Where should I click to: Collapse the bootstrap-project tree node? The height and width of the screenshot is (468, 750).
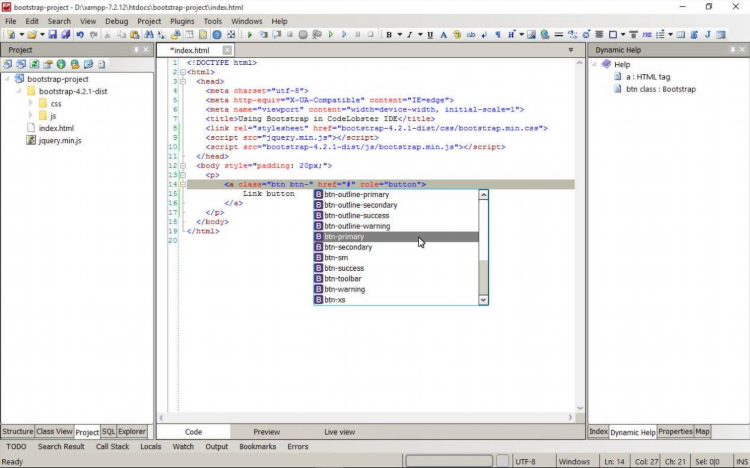point(7,79)
